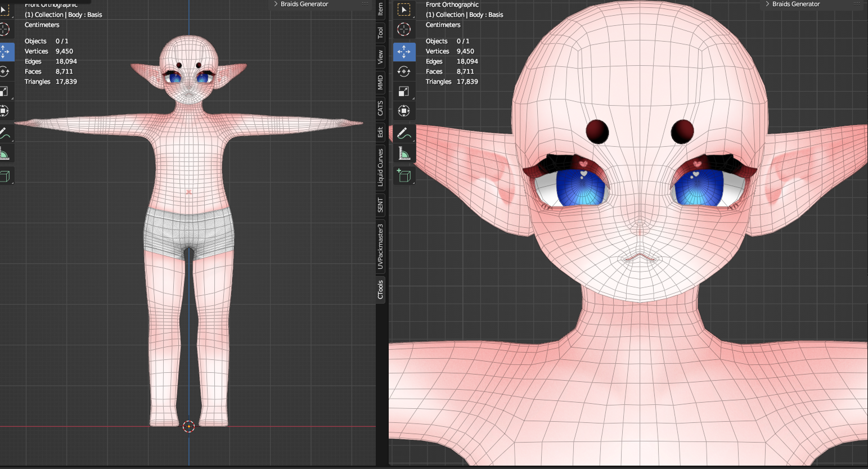This screenshot has height=469, width=868.
Task: Click the "Edges 18,094" statistic in right viewport
Action: [452, 61]
